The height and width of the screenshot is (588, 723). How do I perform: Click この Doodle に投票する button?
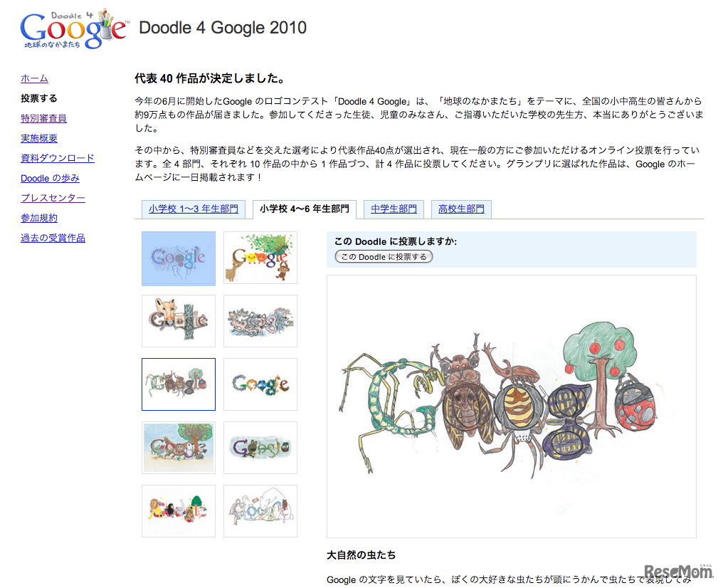click(384, 257)
